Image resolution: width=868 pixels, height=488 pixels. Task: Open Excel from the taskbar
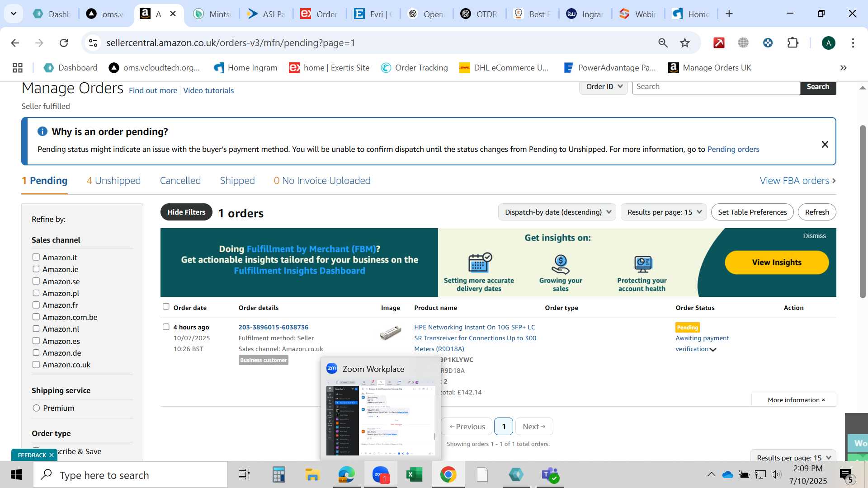pyautogui.click(x=414, y=475)
